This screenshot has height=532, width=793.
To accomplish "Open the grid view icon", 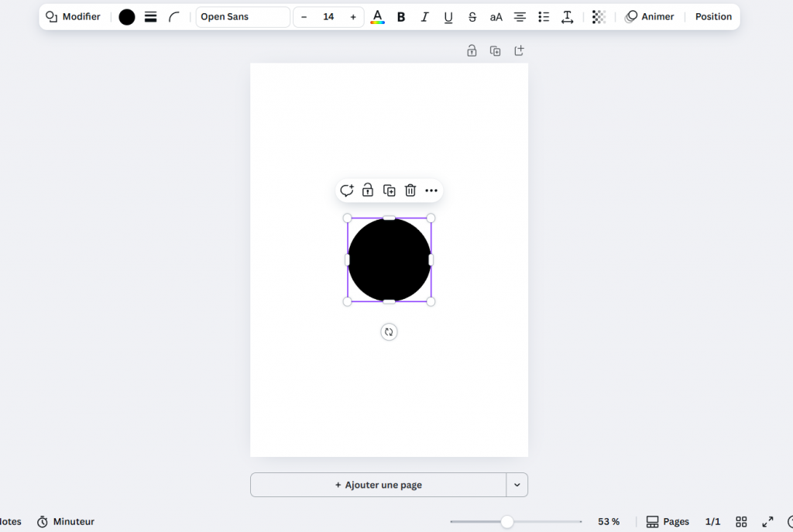I will [x=741, y=522].
